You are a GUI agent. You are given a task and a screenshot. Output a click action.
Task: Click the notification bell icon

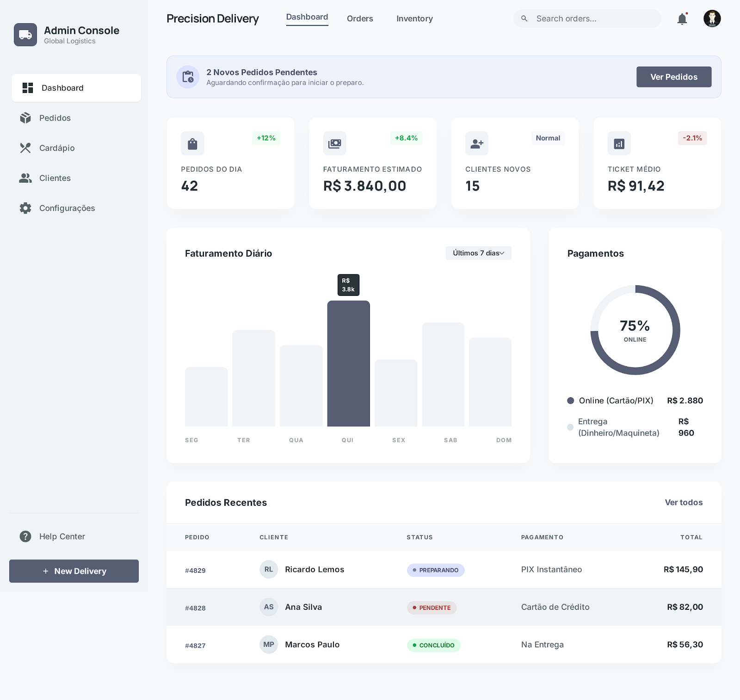click(x=682, y=19)
